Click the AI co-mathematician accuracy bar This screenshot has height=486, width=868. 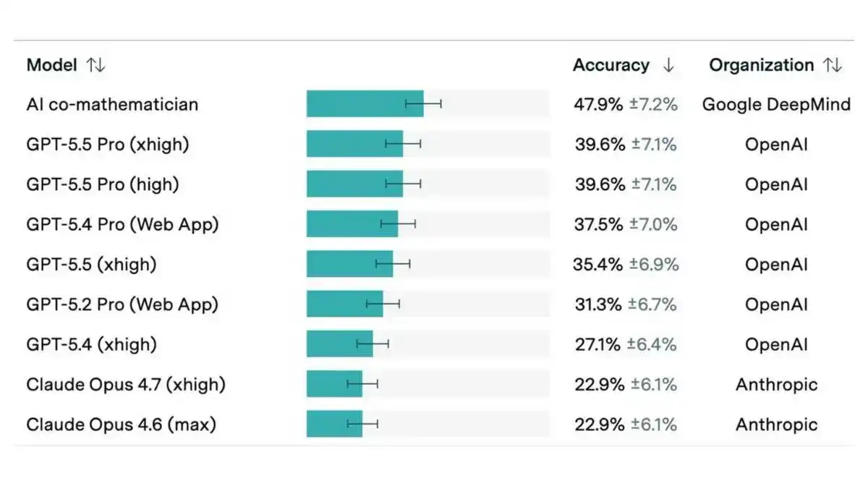(x=365, y=104)
